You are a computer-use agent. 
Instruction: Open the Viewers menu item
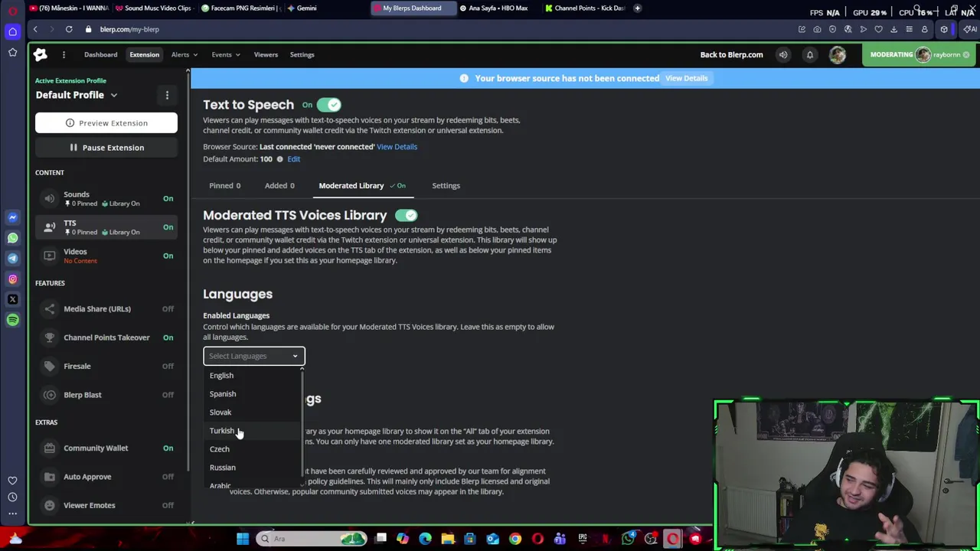point(266,54)
